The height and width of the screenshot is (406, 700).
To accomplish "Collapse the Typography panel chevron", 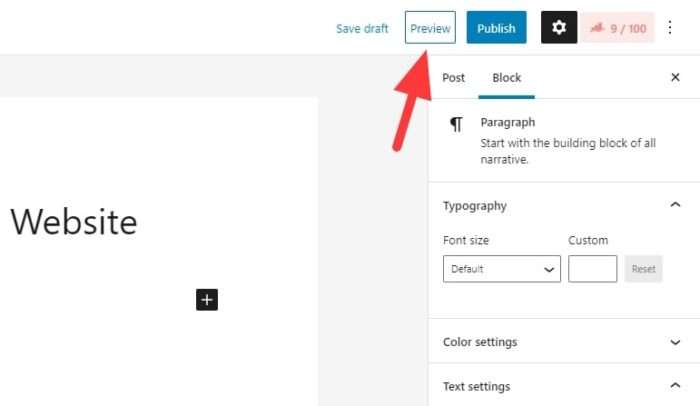I will click(675, 205).
